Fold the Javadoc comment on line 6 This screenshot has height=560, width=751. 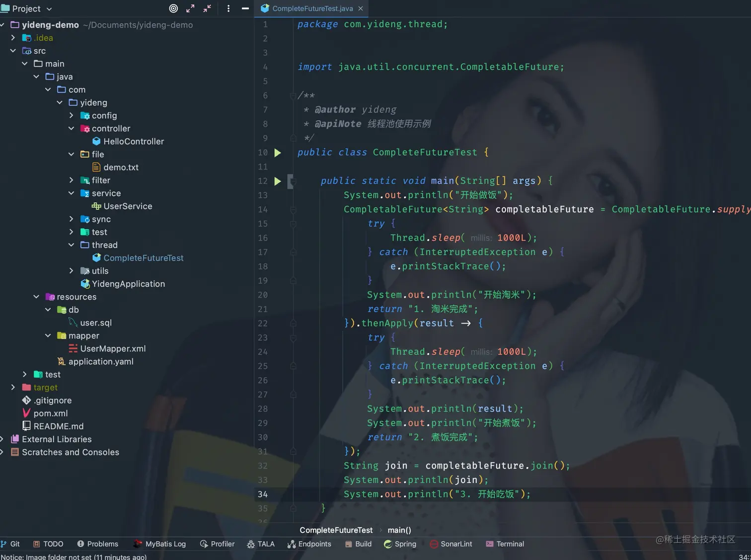point(293,96)
